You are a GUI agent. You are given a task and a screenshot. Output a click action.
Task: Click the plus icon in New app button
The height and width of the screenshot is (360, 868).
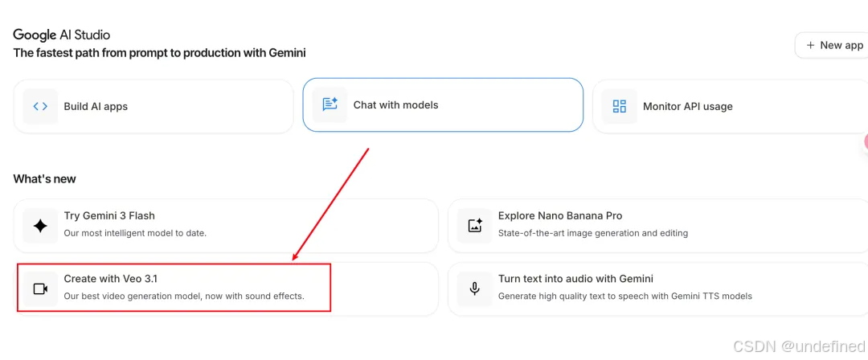[810, 46]
